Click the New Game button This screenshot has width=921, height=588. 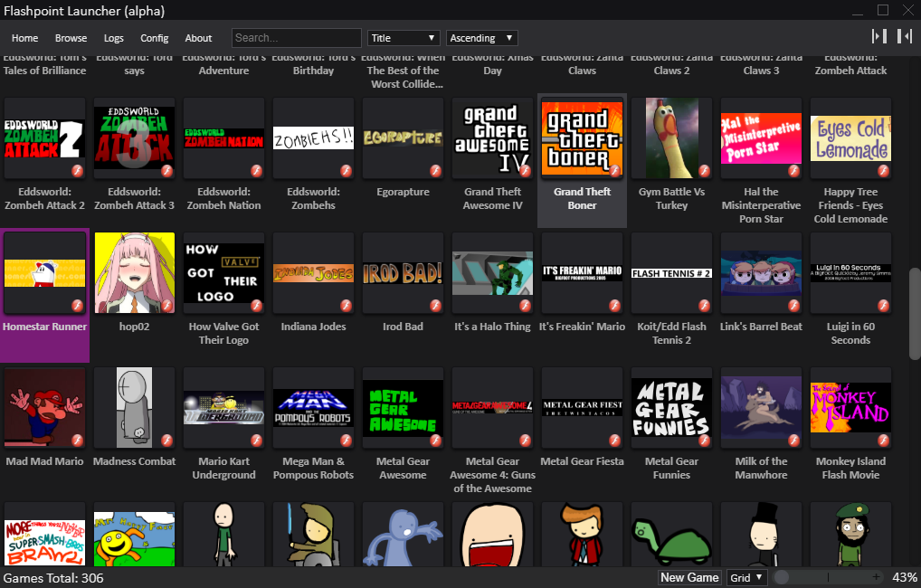(689, 577)
